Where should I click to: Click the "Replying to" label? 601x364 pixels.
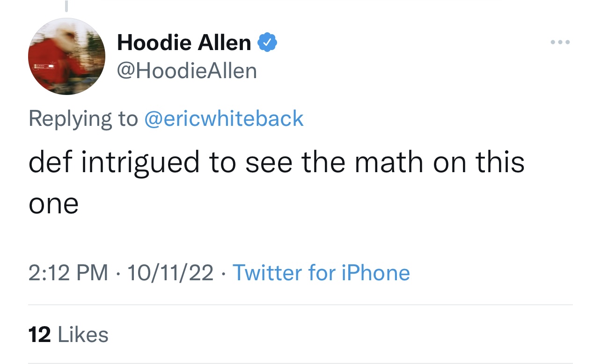coord(83,118)
